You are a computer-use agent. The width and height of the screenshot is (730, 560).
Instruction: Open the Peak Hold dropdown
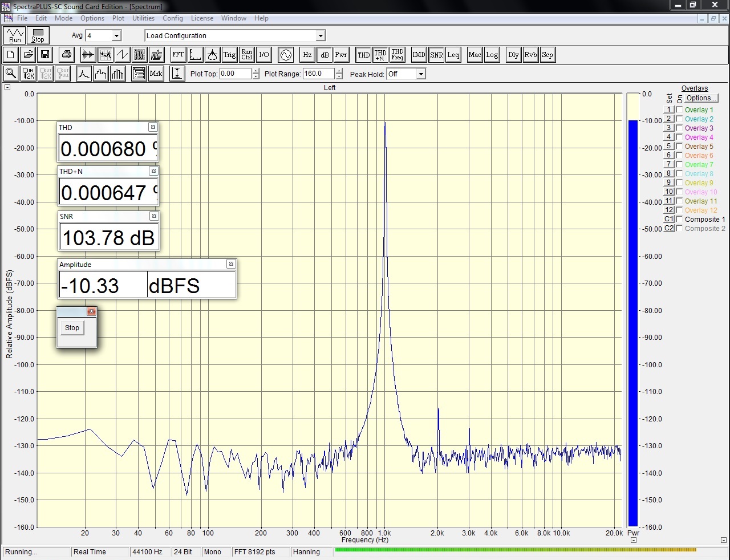pyautogui.click(x=421, y=74)
